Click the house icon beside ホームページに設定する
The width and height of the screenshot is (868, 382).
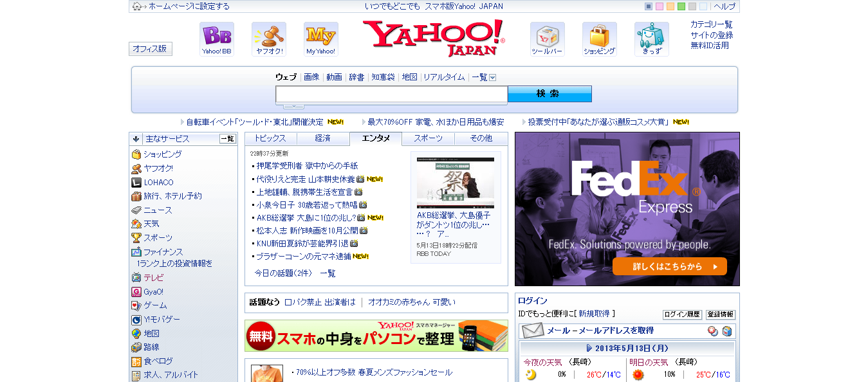tap(137, 6)
